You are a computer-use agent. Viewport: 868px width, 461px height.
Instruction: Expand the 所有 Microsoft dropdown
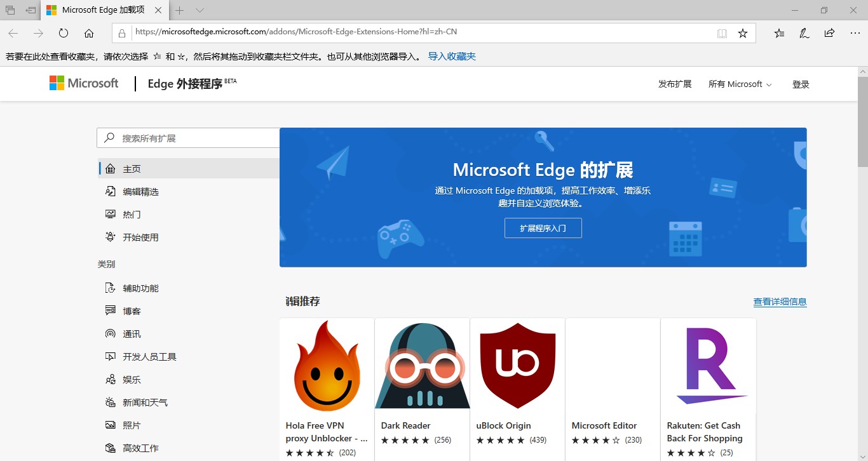[x=740, y=84]
